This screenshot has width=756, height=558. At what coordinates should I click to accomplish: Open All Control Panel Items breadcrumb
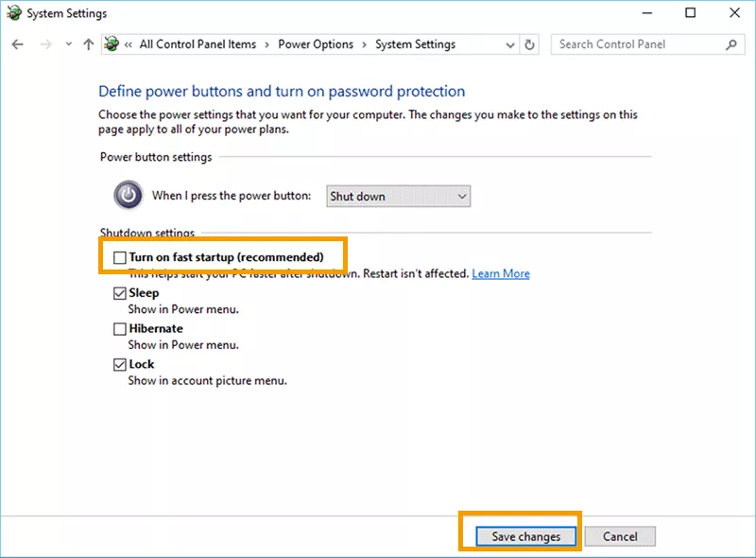[x=198, y=44]
